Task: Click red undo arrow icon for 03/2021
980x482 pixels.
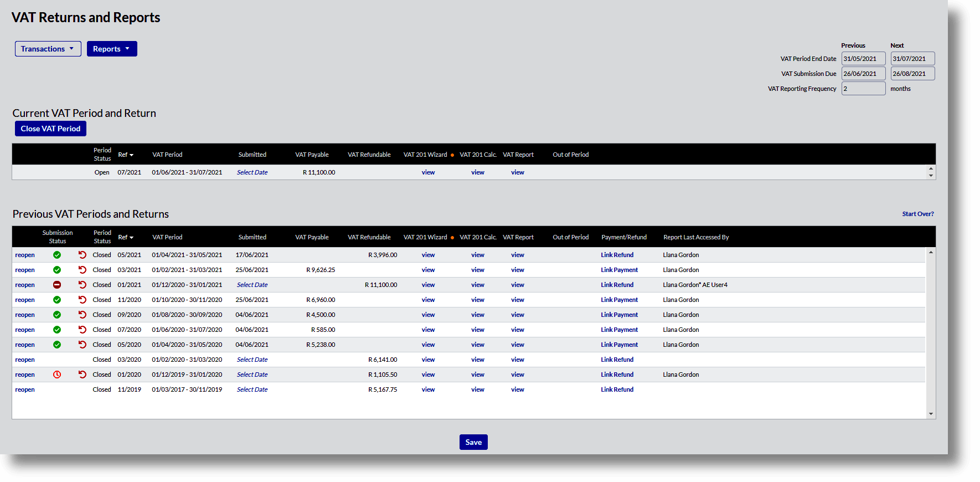Action: 82,270
